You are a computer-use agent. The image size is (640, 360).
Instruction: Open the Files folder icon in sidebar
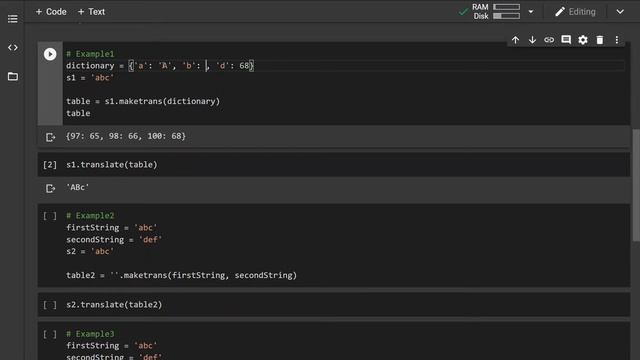tap(13, 76)
